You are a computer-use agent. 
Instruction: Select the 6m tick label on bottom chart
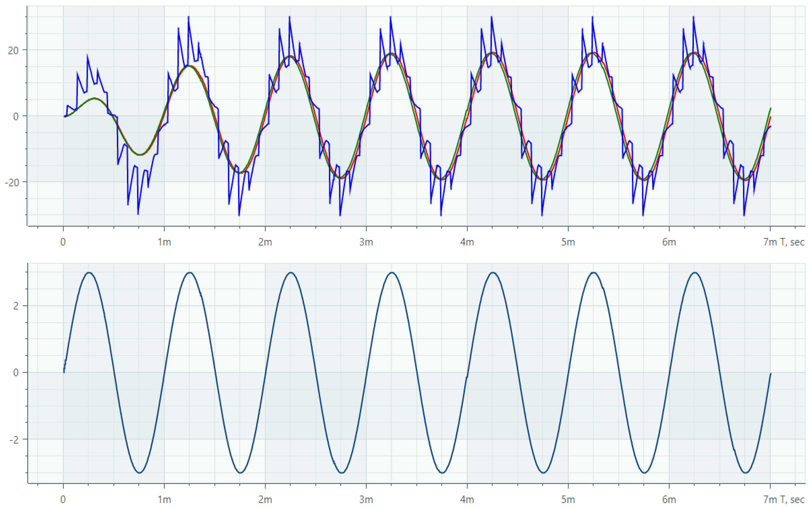[669, 500]
